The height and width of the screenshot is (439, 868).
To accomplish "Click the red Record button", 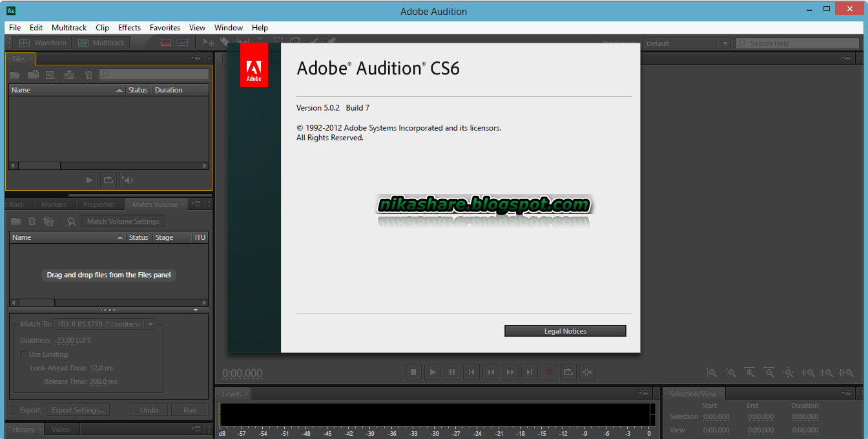I will (549, 372).
